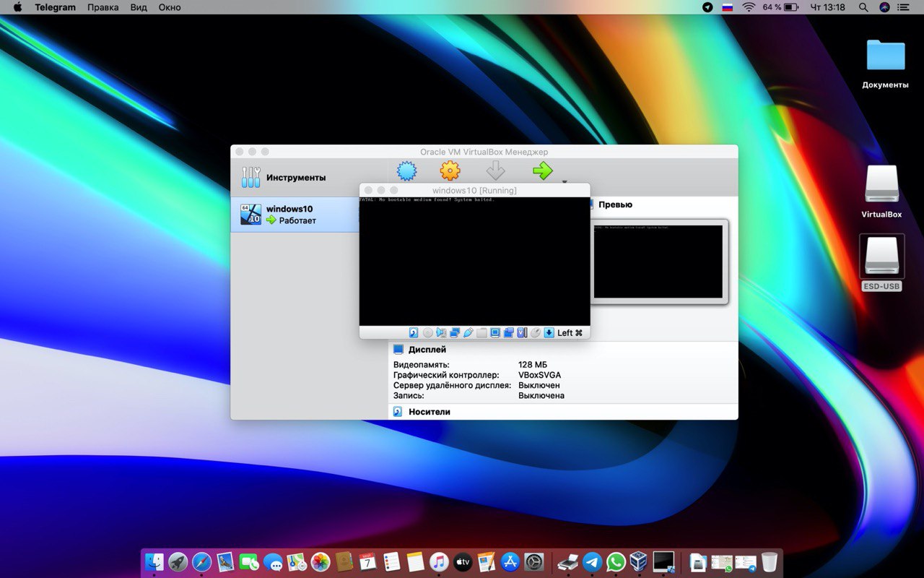The image size is (924, 578).
Task: Click the recording indicator icon in VM status bar
Action: tap(508, 333)
